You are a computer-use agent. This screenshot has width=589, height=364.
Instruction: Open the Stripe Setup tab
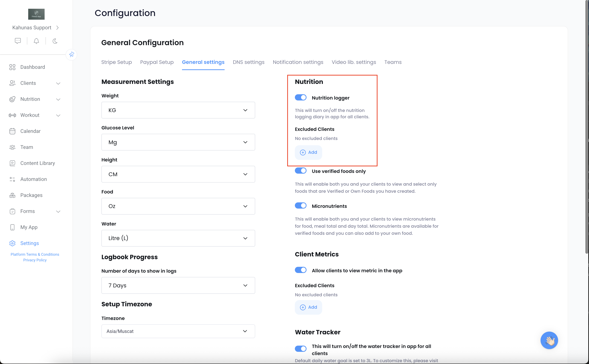pyautogui.click(x=116, y=62)
